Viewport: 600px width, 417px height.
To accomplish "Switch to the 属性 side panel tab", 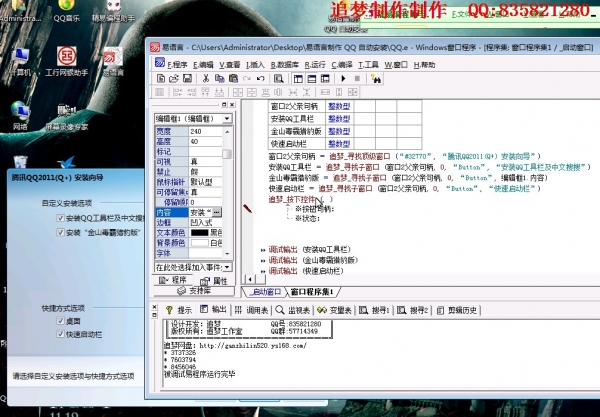I will 214,281.
